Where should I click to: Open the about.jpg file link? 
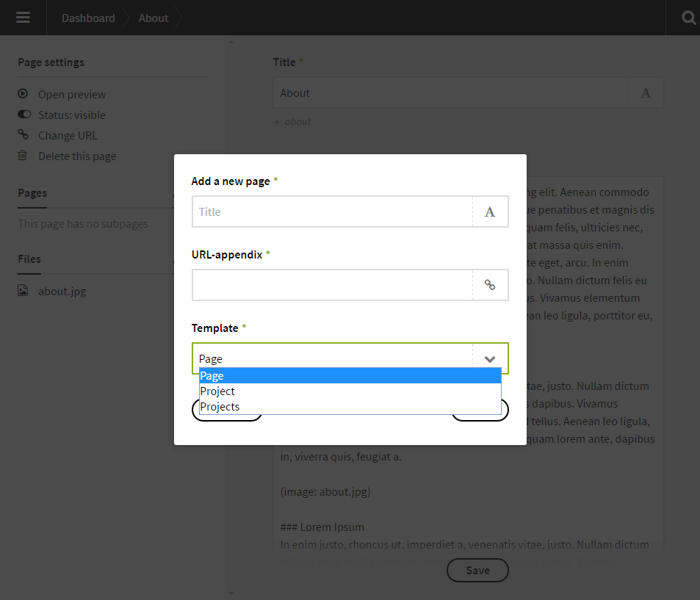point(62,291)
